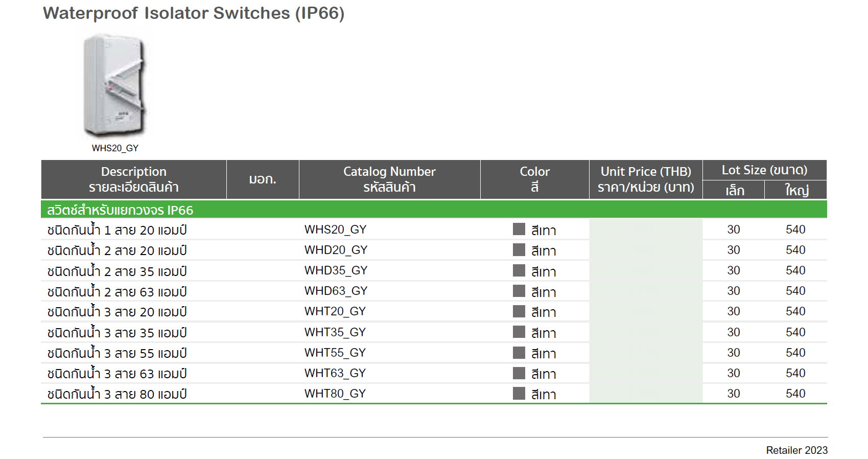Click the gray swatch beside WHD63_GY
Viewport: 868px width, 459px height.
(x=519, y=291)
